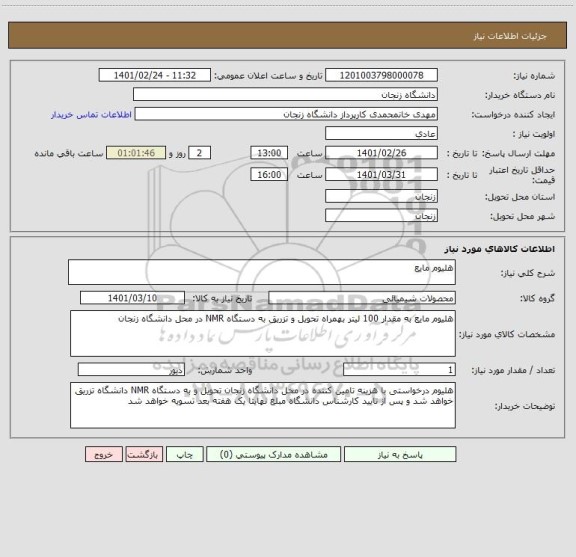Screen dimensions: 576x557
Task: Click announcement date field 1401/02/24 - 11:32
Action: 155,75
